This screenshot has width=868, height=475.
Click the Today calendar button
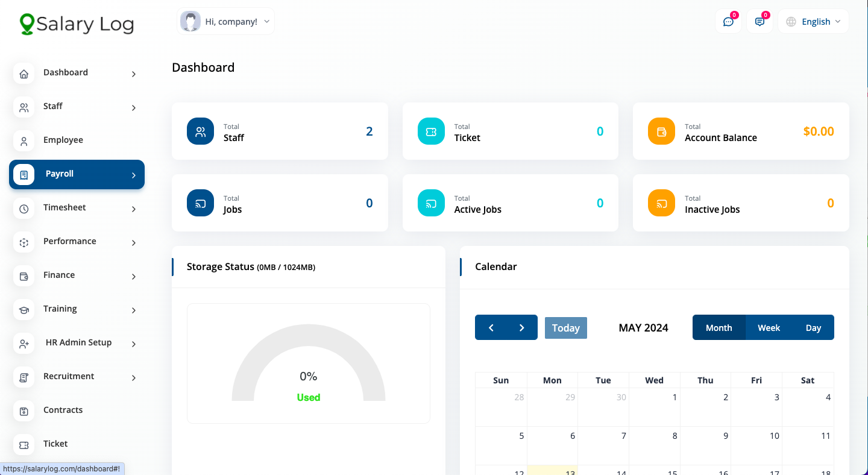565,328
